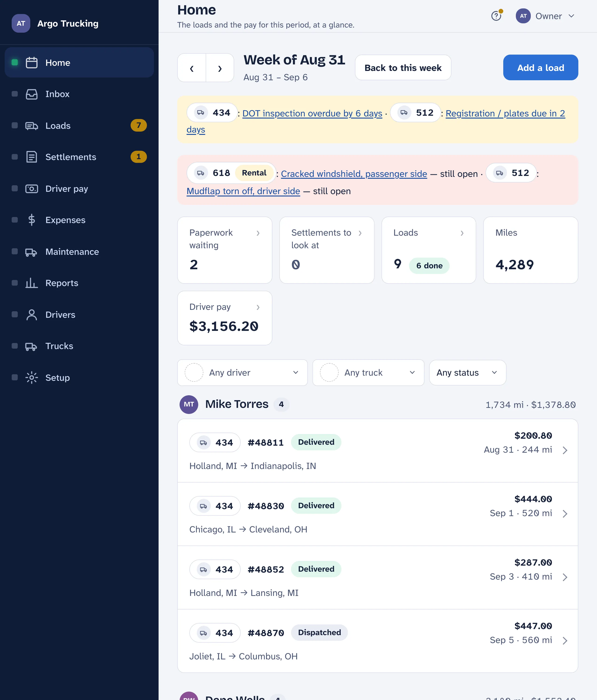Open the help icon in header
Screen dimensions: 597x700
[496, 16]
